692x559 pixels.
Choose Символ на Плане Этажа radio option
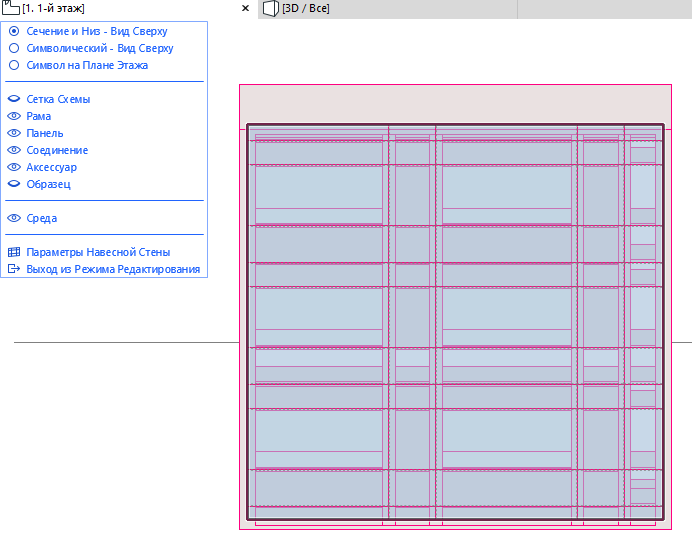pyautogui.click(x=14, y=65)
